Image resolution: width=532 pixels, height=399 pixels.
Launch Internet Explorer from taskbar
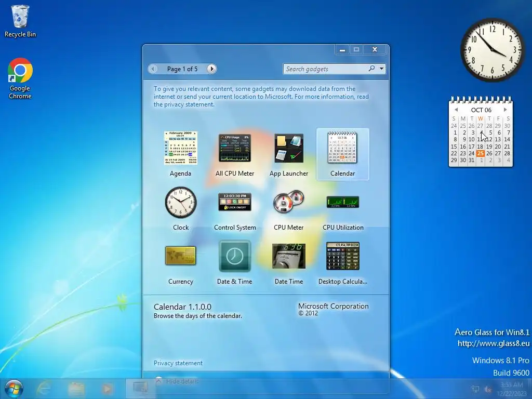(x=44, y=389)
